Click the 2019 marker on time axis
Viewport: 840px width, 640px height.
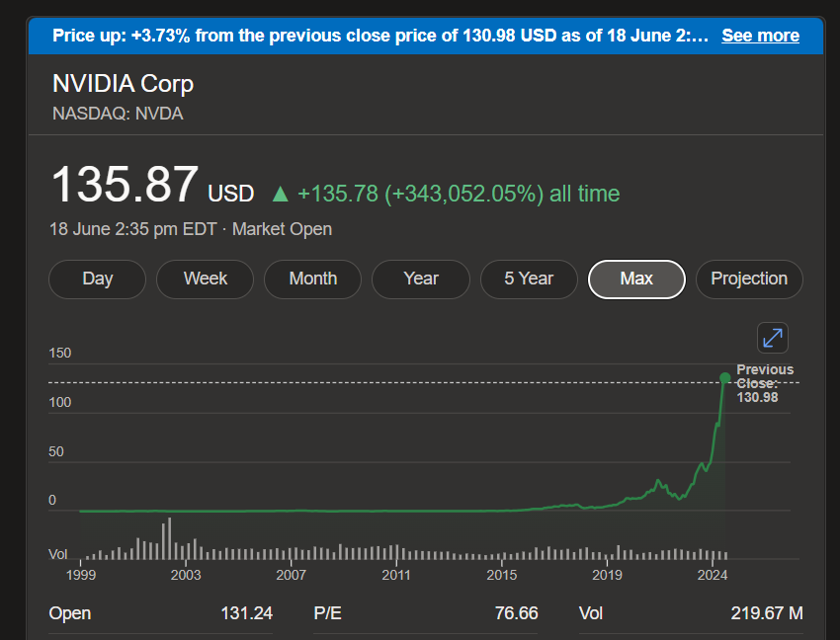(607, 575)
